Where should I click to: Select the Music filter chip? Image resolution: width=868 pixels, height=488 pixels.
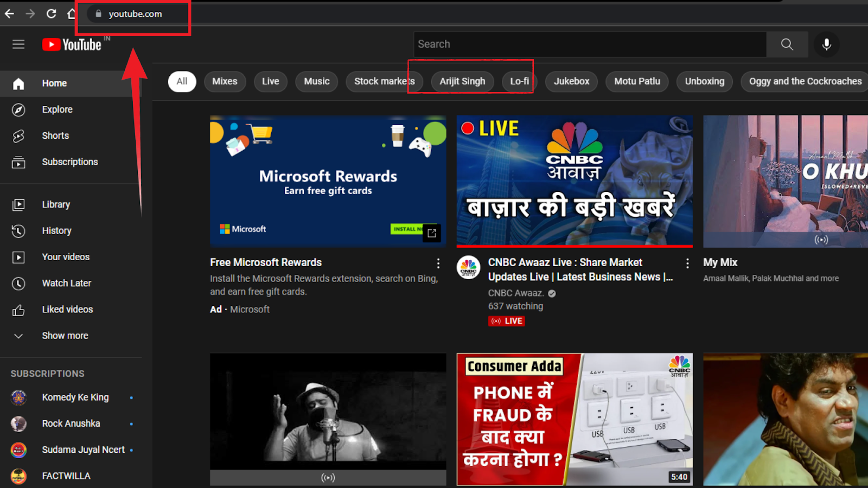pyautogui.click(x=317, y=81)
